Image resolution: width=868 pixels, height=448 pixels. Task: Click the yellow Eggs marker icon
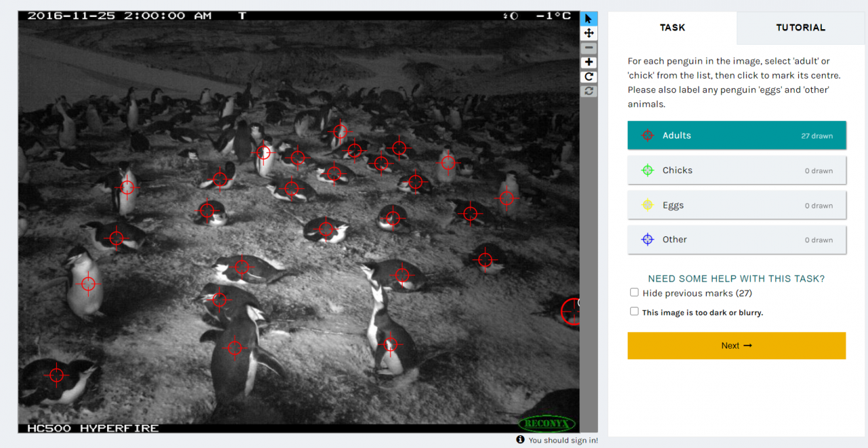pyautogui.click(x=648, y=205)
